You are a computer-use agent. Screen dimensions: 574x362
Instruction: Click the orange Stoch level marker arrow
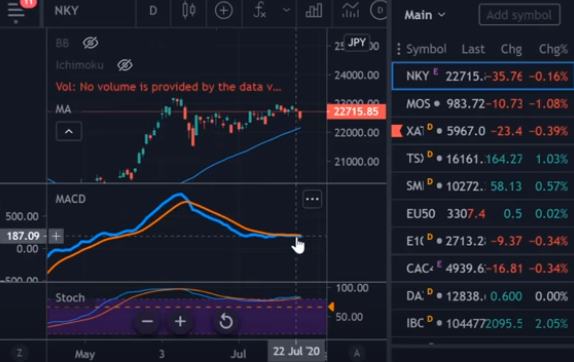pyautogui.click(x=331, y=307)
